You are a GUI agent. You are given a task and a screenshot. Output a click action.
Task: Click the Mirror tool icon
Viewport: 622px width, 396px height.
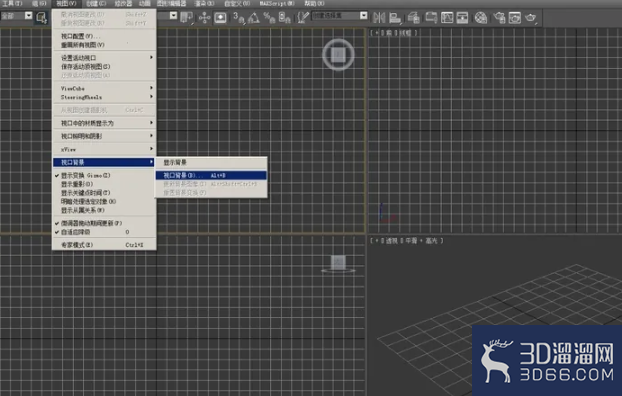coord(379,17)
